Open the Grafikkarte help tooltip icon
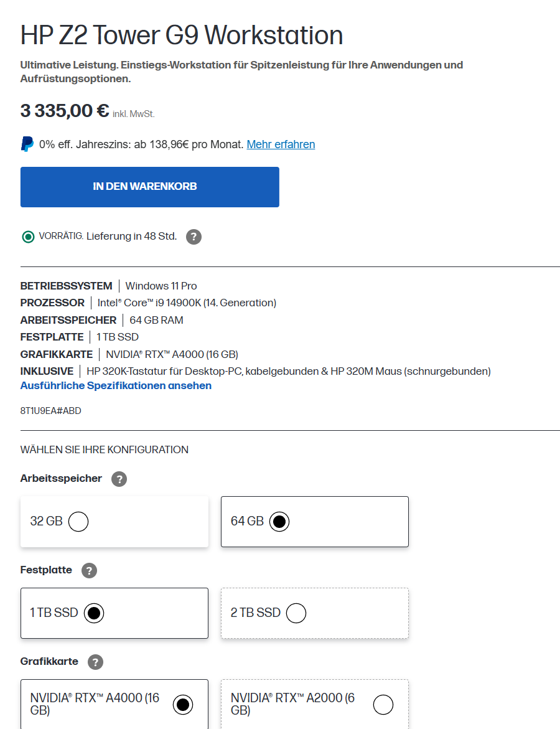This screenshot has width=560, height=729. coord(95,662)
